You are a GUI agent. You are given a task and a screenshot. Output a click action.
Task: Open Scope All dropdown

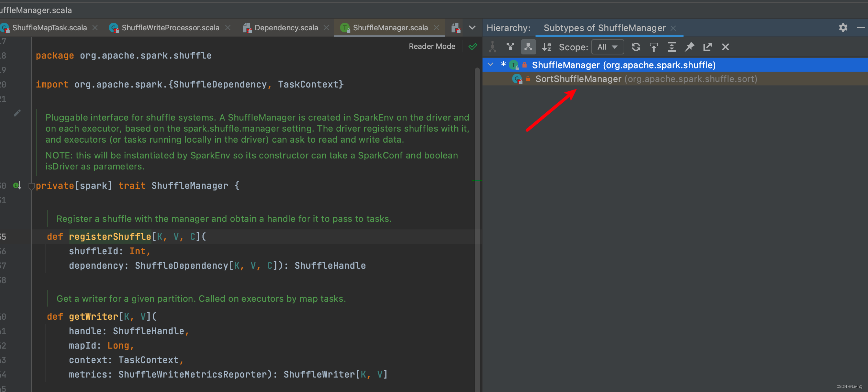(607, 47)
